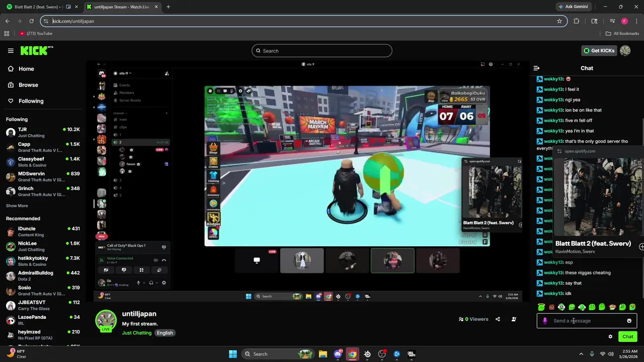Open the YouTube bookmark
The height and width of the screenshot is (362, 644).
pos(36,34)
